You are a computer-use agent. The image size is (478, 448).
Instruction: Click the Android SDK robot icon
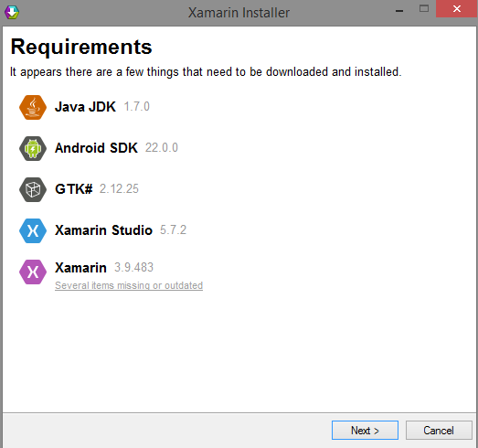point(33,148)
